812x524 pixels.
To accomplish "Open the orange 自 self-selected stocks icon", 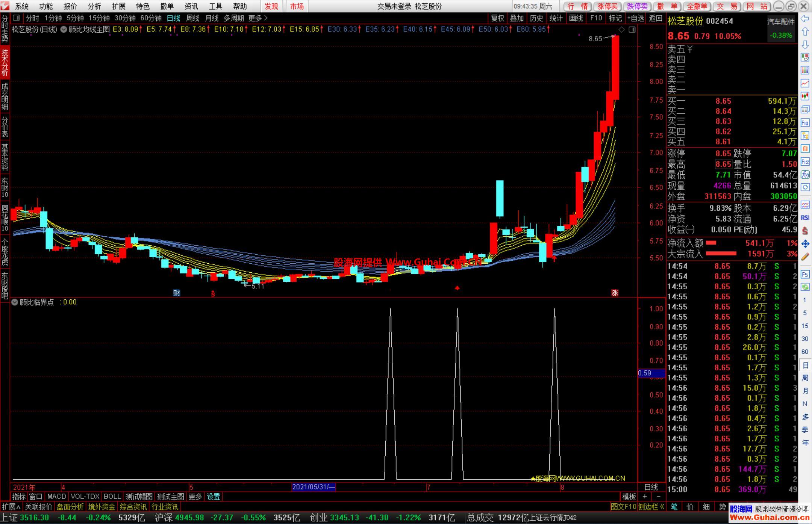I will click(805, 149).
